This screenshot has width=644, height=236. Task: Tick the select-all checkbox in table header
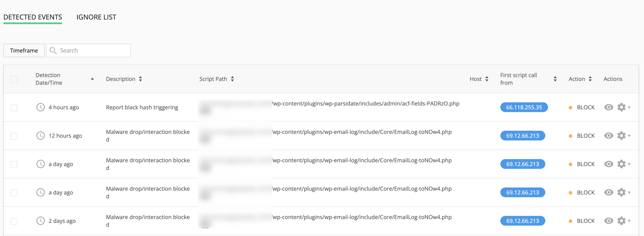coord(14,79)
